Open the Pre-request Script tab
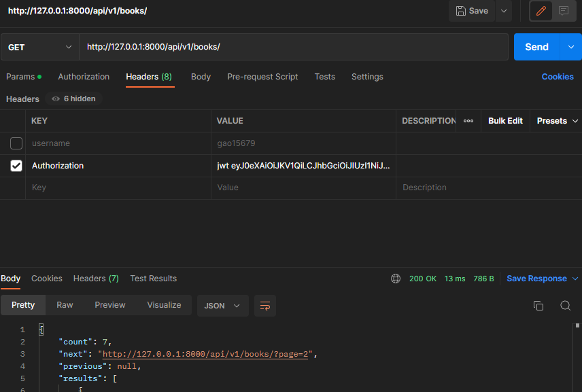The image size is (582, 392). click(262, 77)
